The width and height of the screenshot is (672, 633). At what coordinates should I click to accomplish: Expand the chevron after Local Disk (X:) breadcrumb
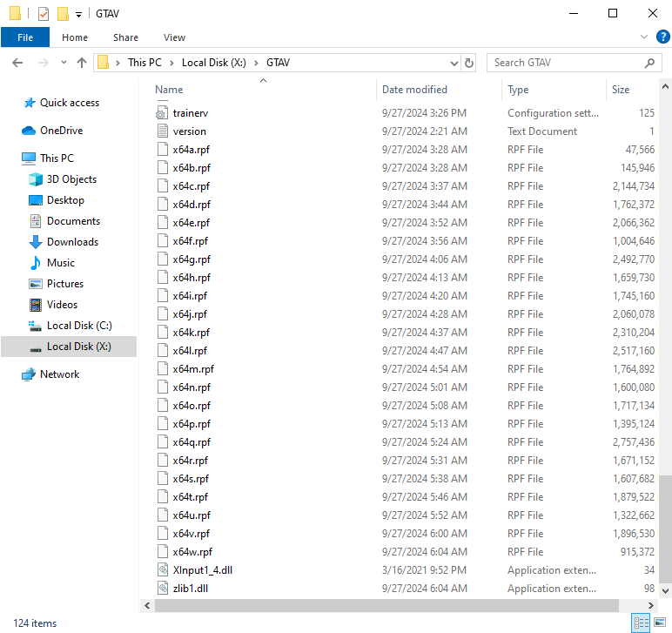pos(256,63)
